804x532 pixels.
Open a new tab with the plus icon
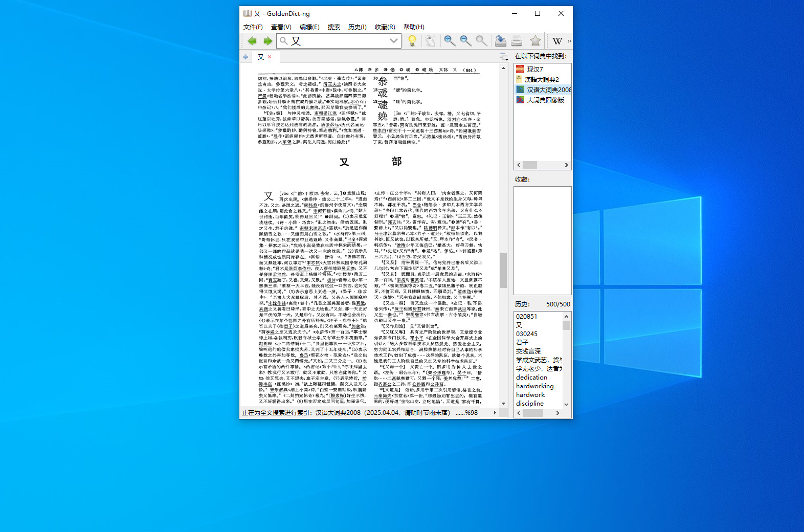(x=245, y=57)
